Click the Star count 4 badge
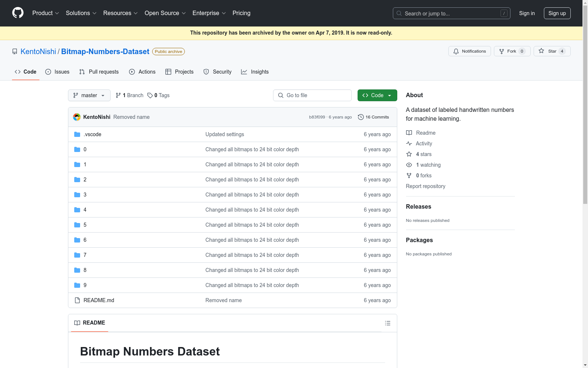This screenshot has height=368, width=588. pos(562,51)
